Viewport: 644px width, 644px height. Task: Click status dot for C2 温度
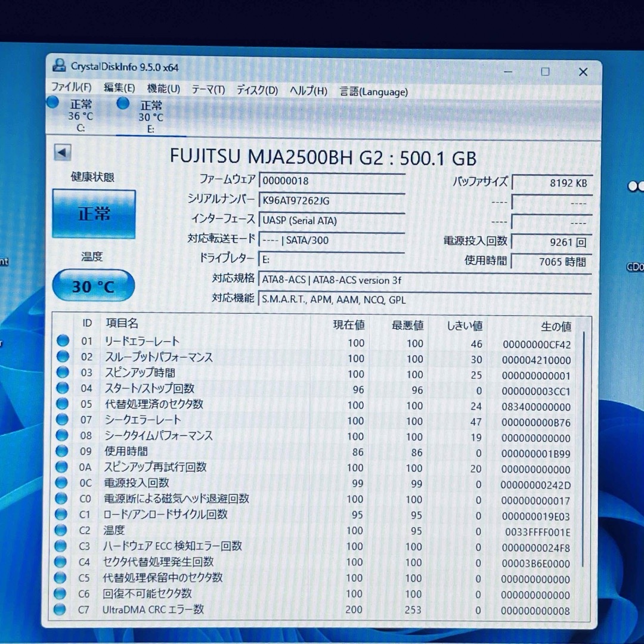click(60, 530)
